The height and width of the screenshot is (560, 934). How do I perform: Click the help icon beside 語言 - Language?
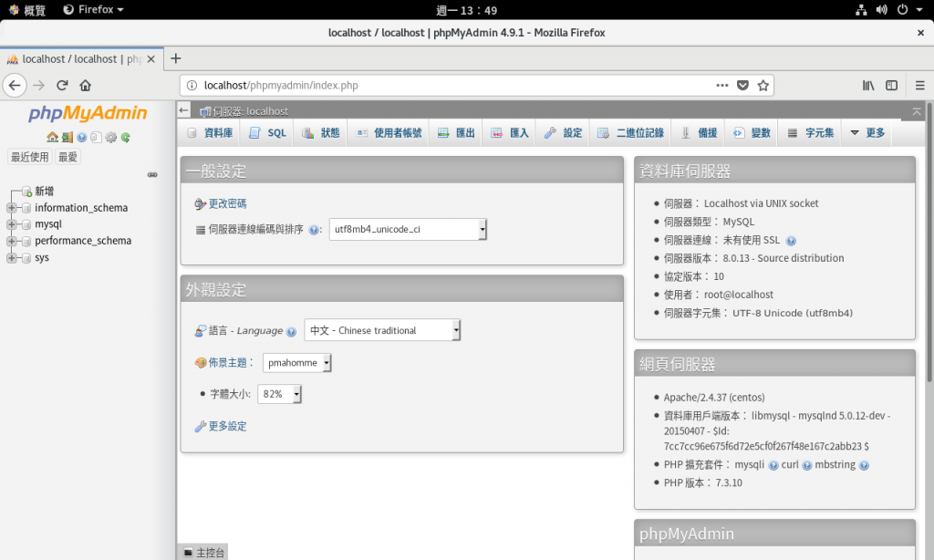coord(291,332)
